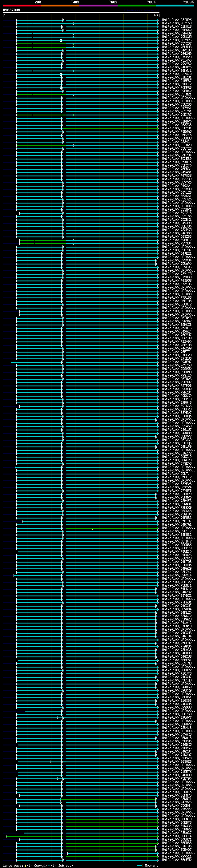Click the green alignment bar of B3RYD1
This screenshot has width=197, height=868.
(x=110, y=128)
